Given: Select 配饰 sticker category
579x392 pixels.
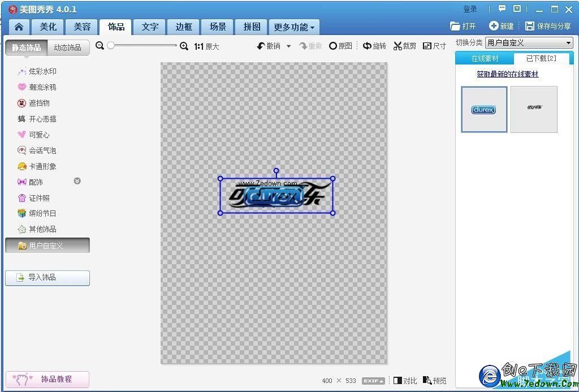Looking at the screenshot, I should point(30,182).
